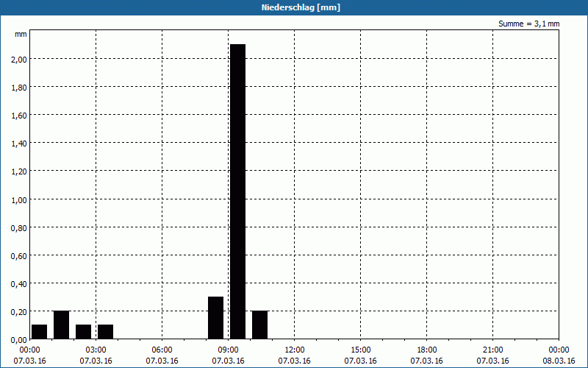Screen dimensions: 588x368
Task: Click the 0,10 bar just before 03:00
Action: coord(83,332)
